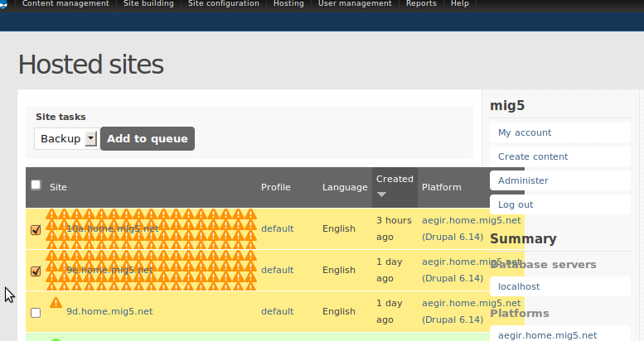Image resolution: width=644 pixels, height=341 pixels.
Task: Sort the table by Profile column
Action: click(276, 187)
